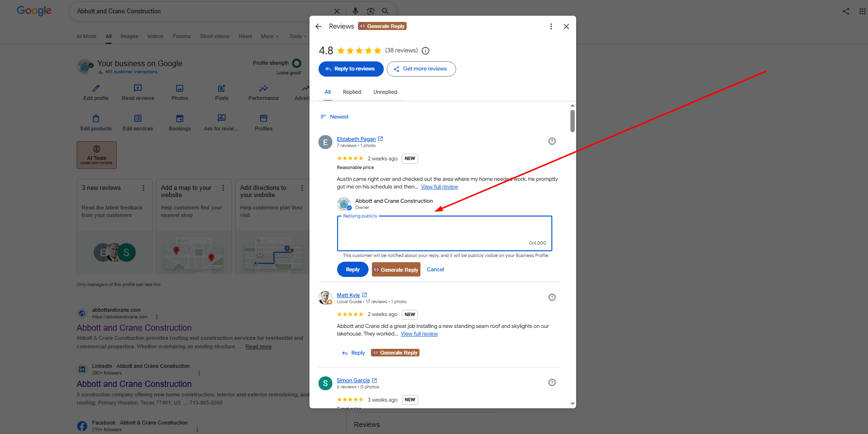Open the Images search tab
The image size is (868, 434).
[x=129, y=37]
